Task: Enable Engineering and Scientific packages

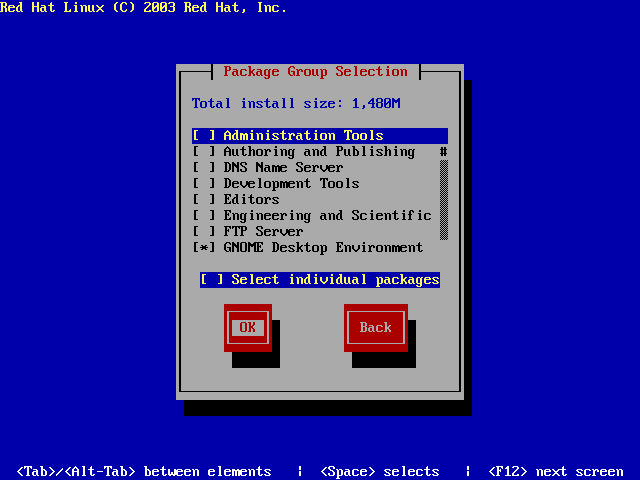Action: point(312,216)
